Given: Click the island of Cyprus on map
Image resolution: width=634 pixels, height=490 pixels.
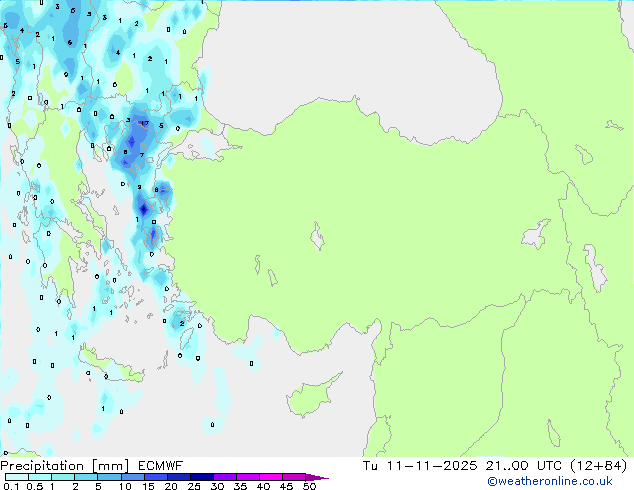Looking at the screenshot, I should (x=311, y=395).
